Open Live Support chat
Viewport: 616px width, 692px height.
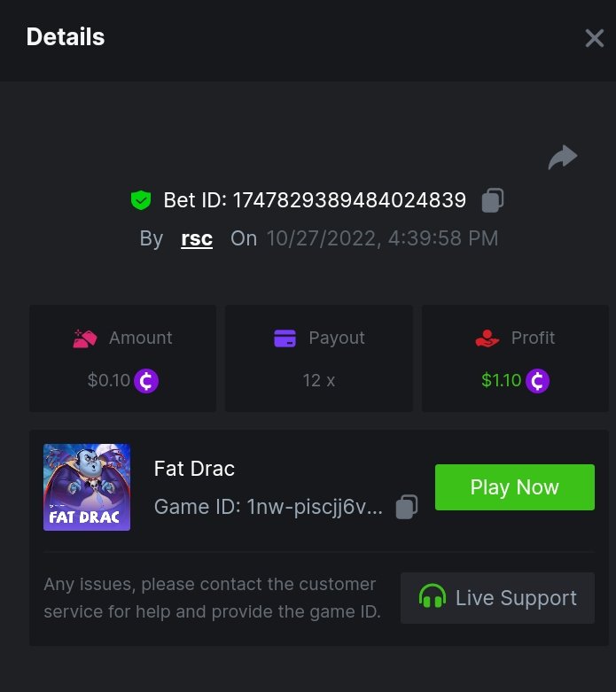497,598
